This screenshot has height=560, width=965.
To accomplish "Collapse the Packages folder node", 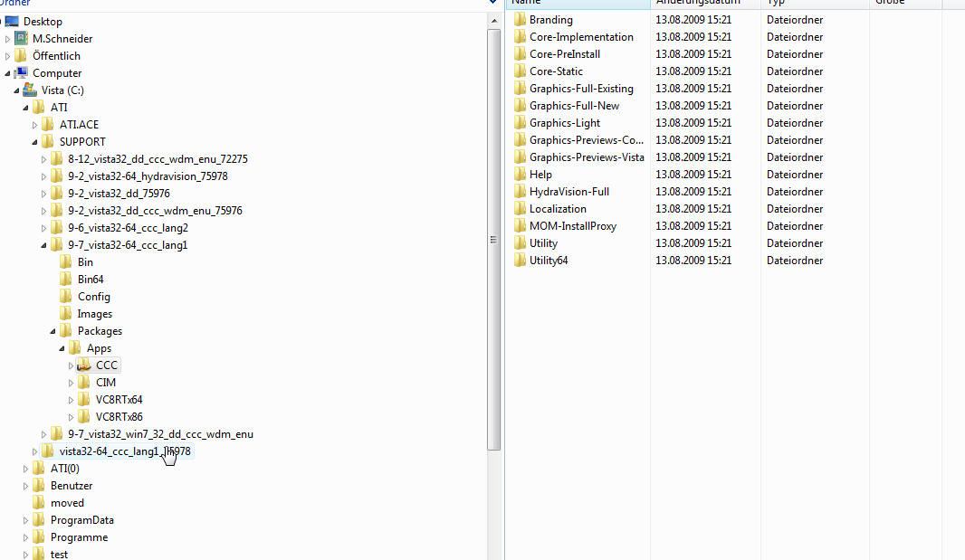I will (x=53, y=331).
